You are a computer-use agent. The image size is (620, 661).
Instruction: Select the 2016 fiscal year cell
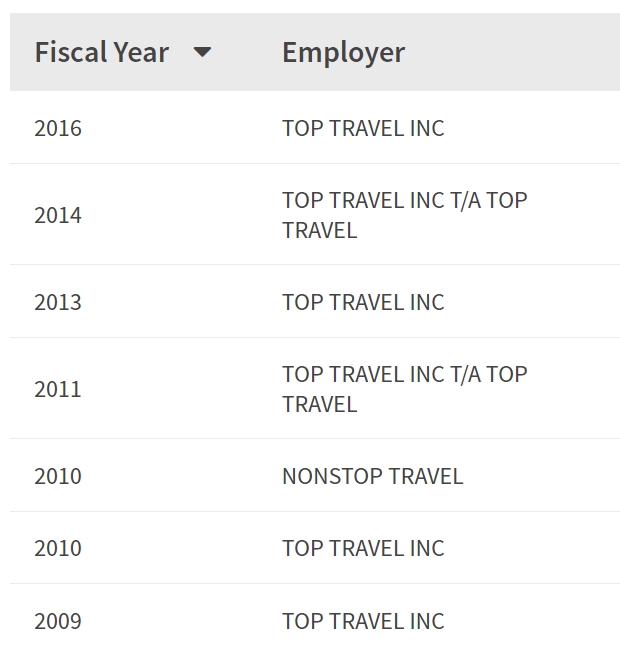(x=58, y=128)
